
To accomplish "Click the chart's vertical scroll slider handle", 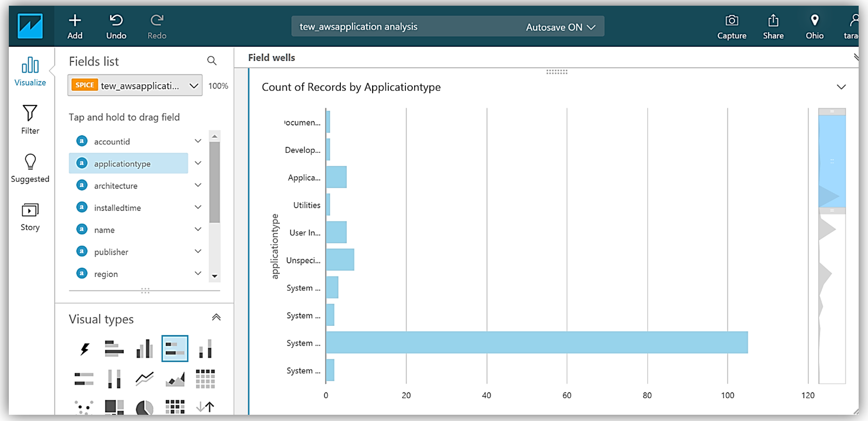I will pos(832,161).
